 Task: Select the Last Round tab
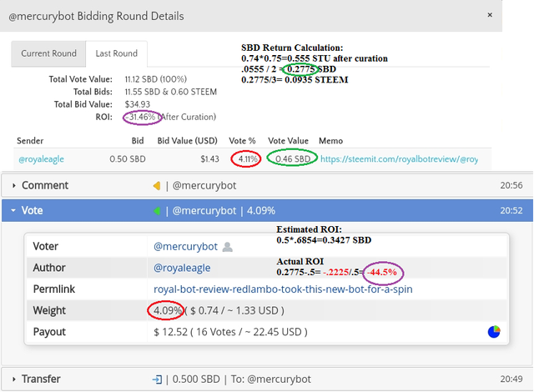pyautogui.click(x=117, y=53)
